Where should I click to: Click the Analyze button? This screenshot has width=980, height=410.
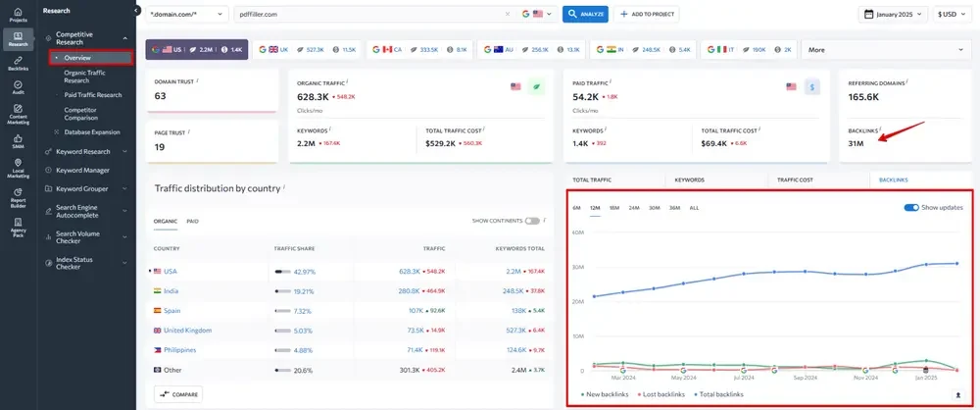tap(585, 14)
